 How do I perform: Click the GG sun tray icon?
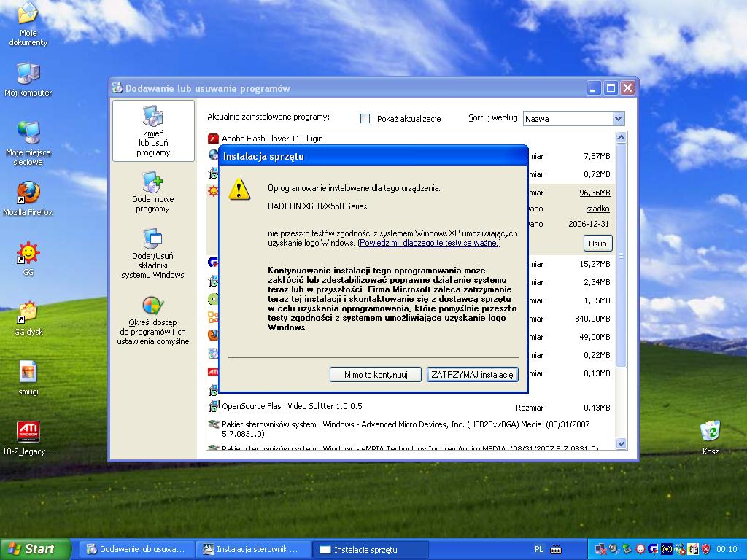click(x=640, y=550)
